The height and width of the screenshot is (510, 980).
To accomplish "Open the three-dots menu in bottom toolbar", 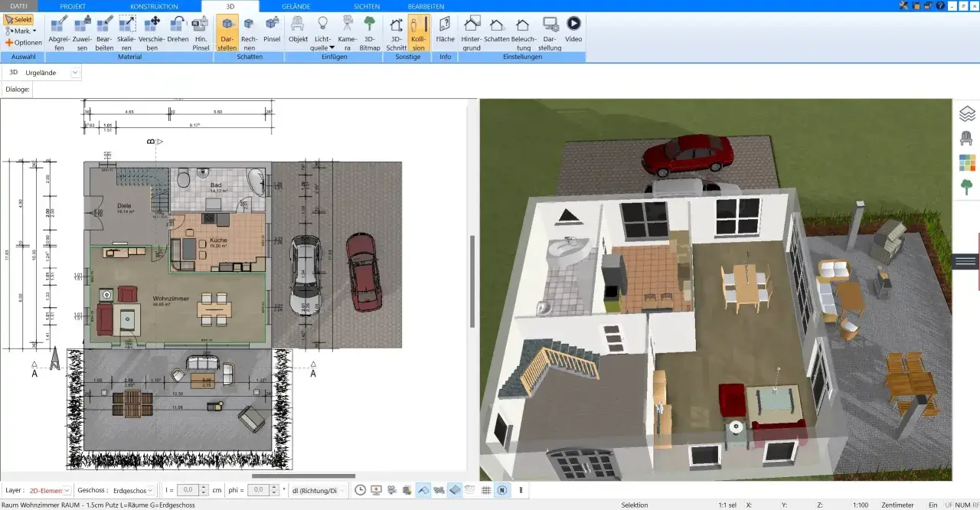I will pyautogui.click(x=521, y=490).
